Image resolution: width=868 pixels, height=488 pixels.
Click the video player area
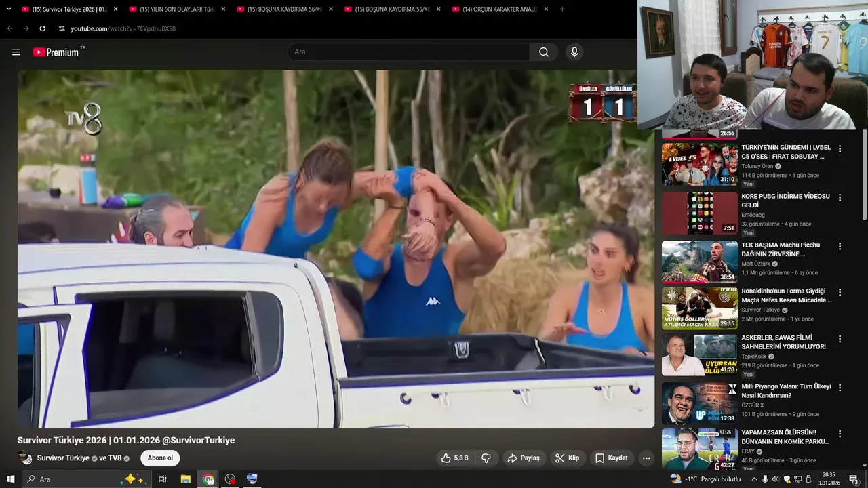click(x=336, y=249)
